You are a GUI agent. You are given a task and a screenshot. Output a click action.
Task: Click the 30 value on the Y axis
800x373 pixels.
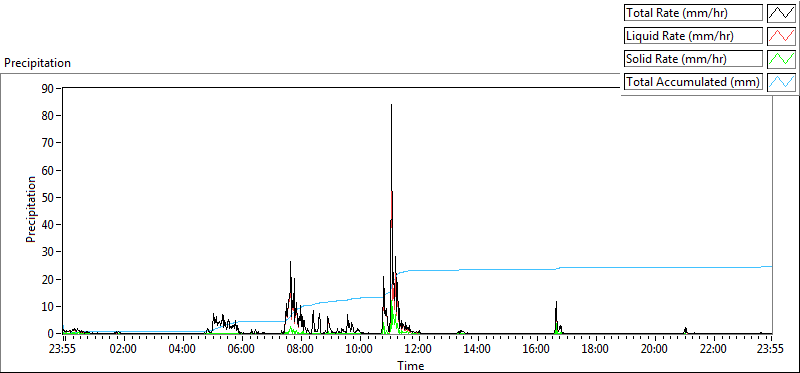pos(47,252)
